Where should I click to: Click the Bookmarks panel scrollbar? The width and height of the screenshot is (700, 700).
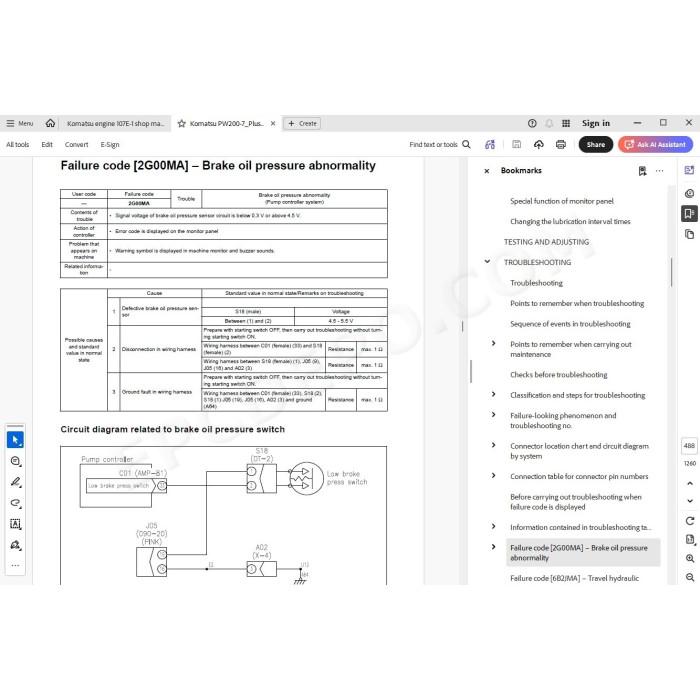pyautogui.click(x=671, y=272)
